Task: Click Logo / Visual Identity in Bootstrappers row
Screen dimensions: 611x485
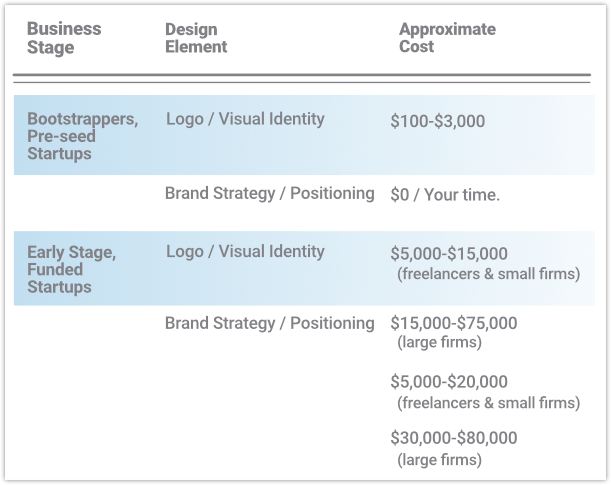Action: point(245,119)
